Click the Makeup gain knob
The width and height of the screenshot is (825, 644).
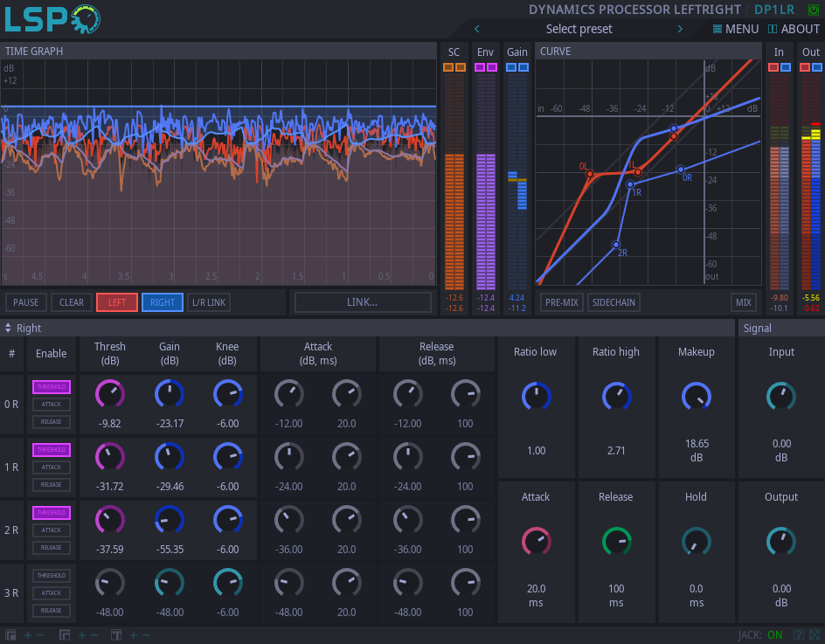(x=697, y=397)
